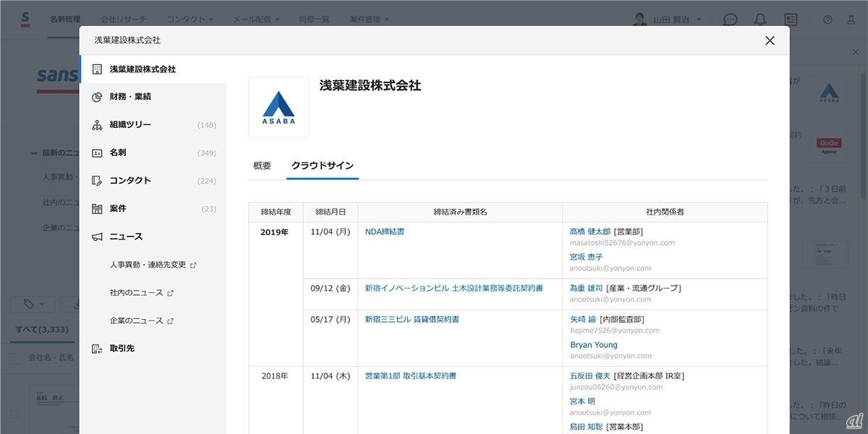
Task: Open the 財務・業績 pie chart icon
Action: (97, 97)
